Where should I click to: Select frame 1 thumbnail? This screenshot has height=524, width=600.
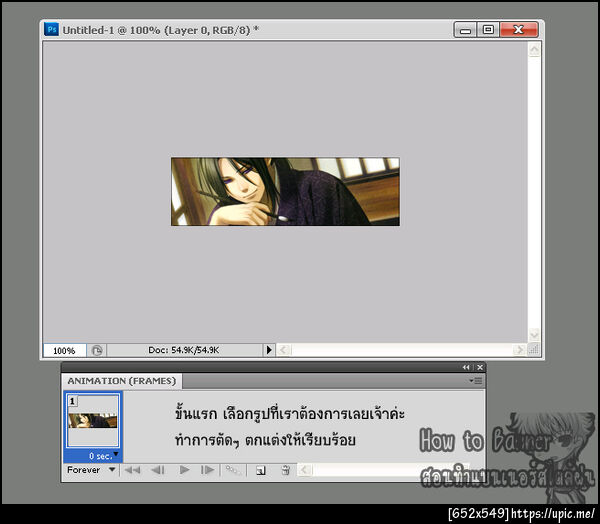point(93,421)
